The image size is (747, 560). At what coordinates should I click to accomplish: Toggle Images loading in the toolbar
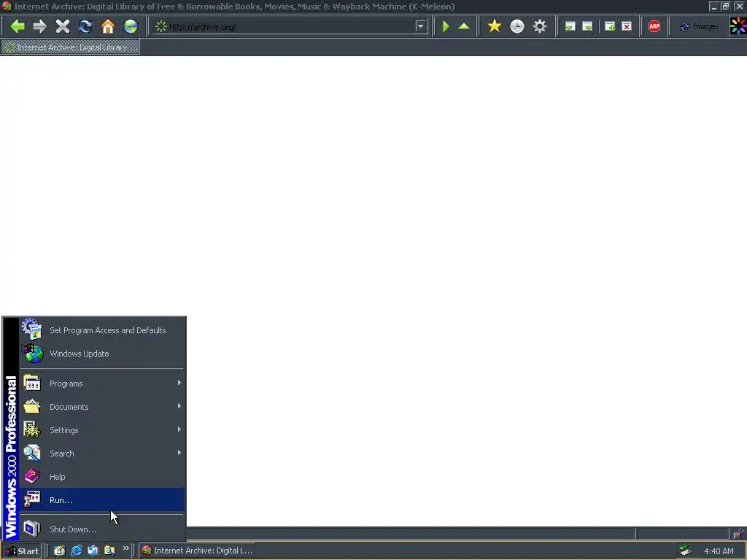(x=700, y=27)
